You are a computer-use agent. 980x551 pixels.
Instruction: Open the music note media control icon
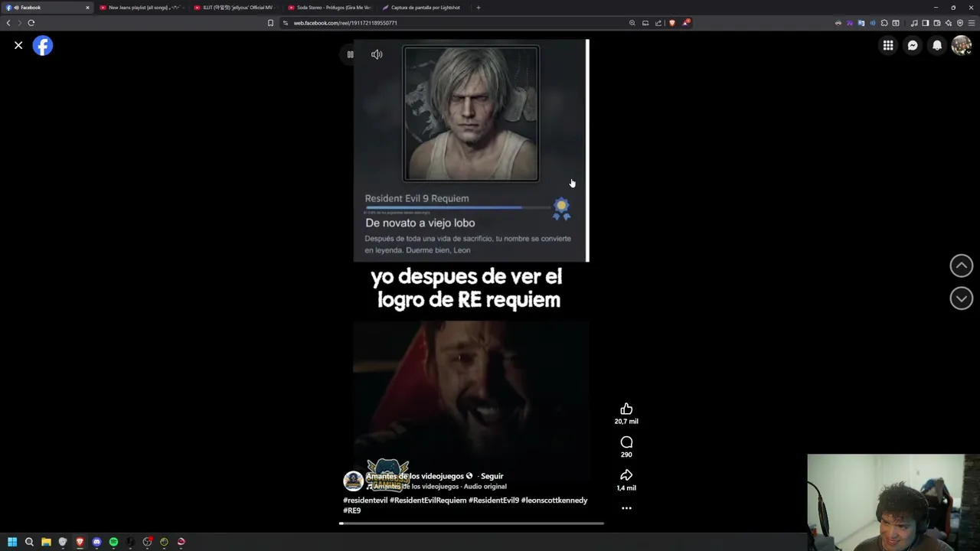click(x=914, y=23)
